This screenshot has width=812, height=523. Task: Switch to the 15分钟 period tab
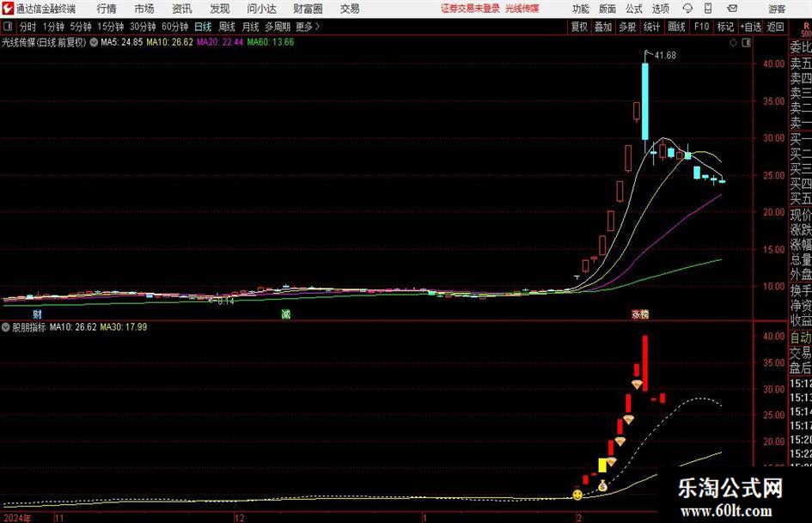click(111, 27)
